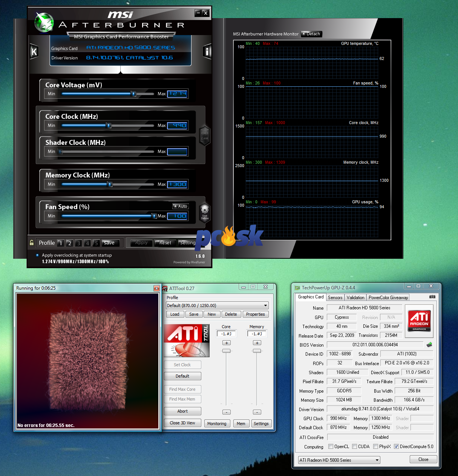
Task: Close GPU-Z with the Close button
Action: [423, 459]
